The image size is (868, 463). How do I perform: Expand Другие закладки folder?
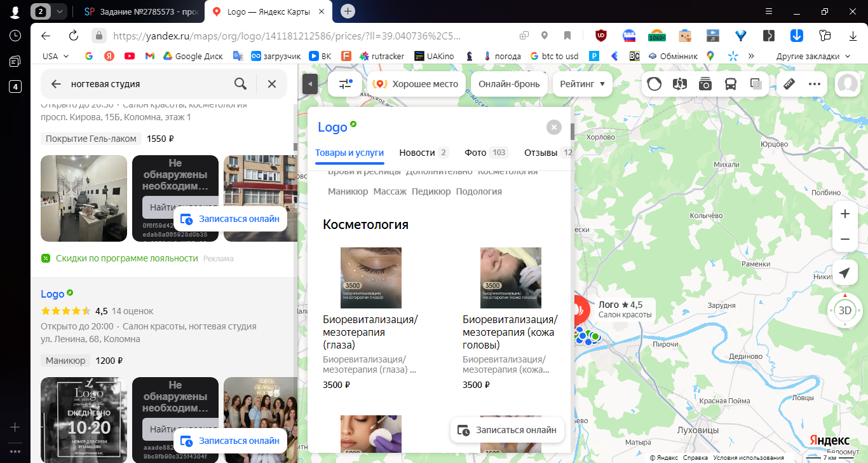tap(813, 56)
